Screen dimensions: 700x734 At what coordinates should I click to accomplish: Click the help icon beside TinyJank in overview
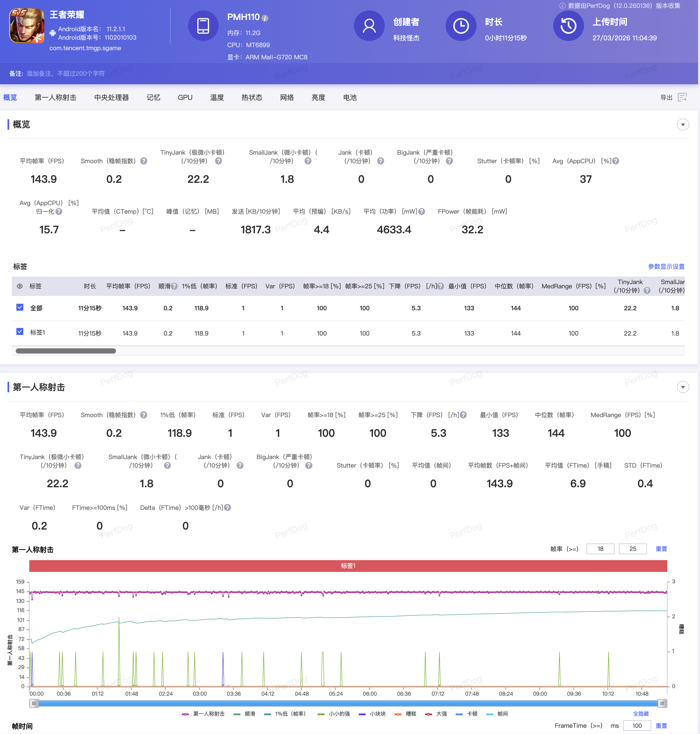[x=219, y=161]
